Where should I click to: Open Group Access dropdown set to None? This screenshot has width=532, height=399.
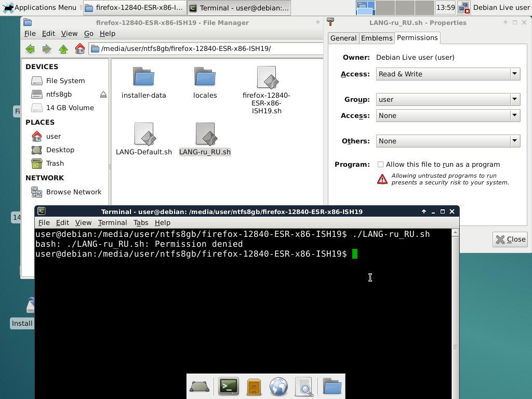pyautogui.click(x=448, y=116)
